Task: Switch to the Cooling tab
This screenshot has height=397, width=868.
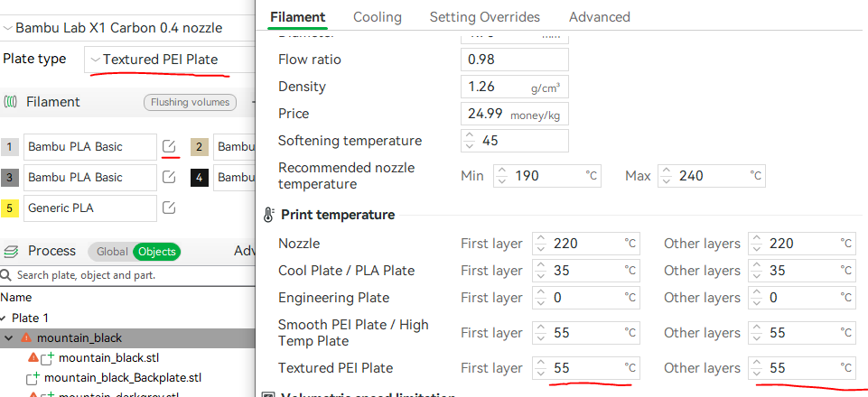Action: 378,17
